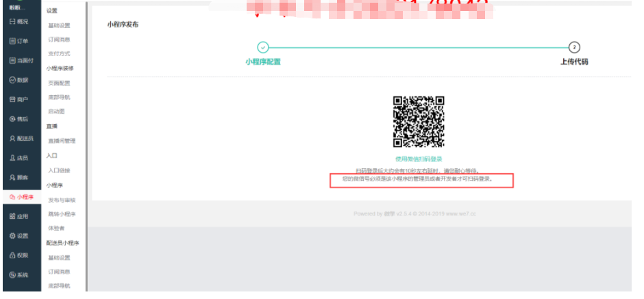Open the 页面配置 submenu item

coord(59,83)
